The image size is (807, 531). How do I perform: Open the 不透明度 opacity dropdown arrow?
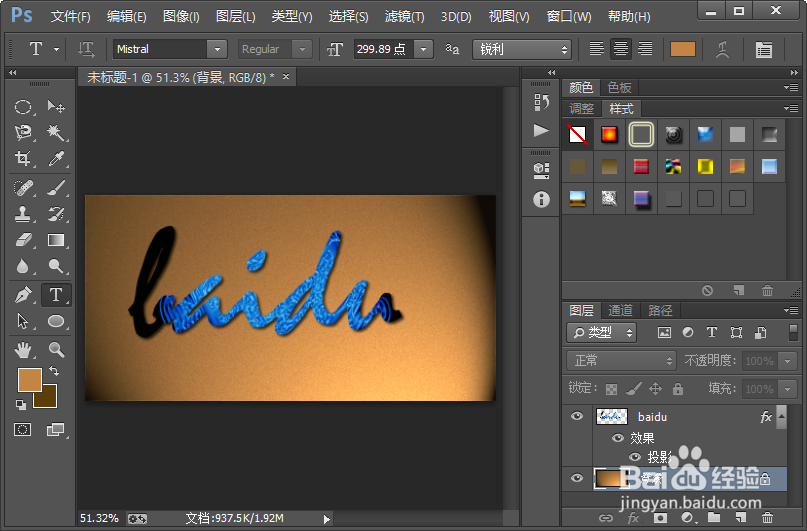(787, 361)
